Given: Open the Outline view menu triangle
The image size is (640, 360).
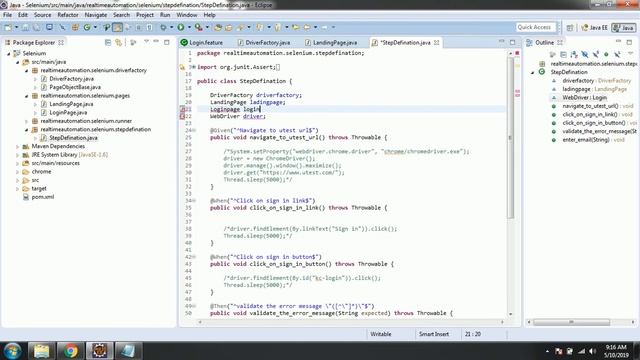Looking at the screenshot, I should (x=631, y=54).
